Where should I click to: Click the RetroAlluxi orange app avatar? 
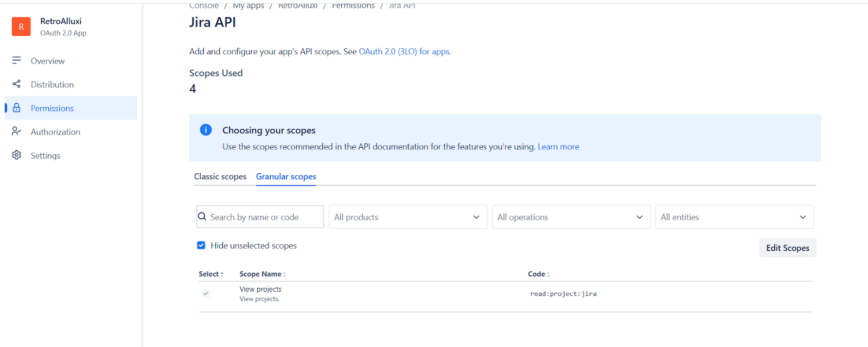(21, 26)
